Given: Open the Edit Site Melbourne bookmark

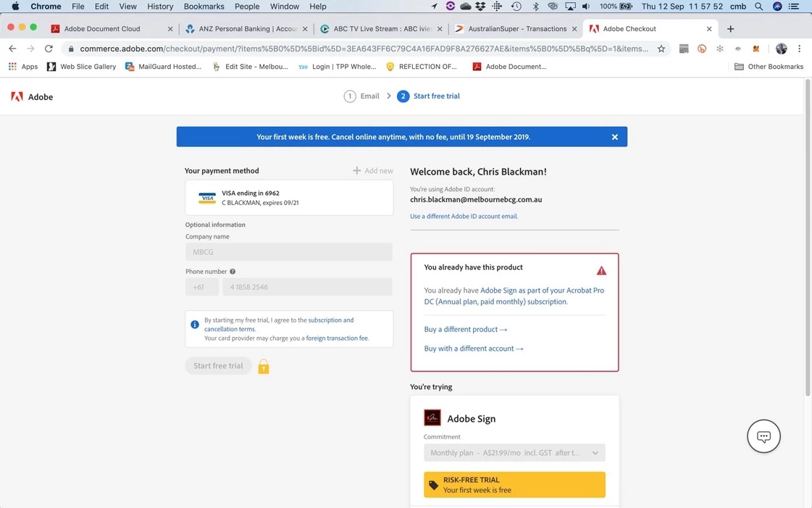Looking at the screenshot, I should 250,66.
